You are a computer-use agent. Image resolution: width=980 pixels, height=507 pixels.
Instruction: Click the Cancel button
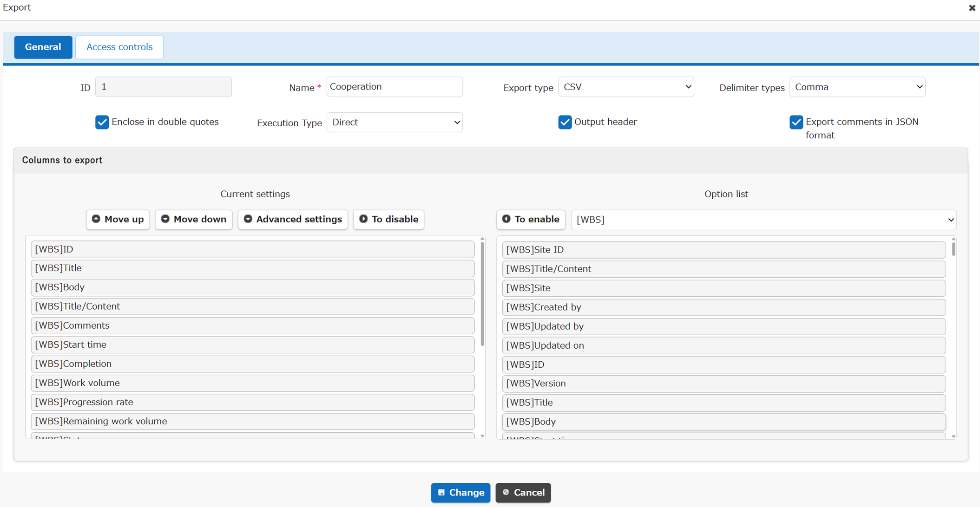tap(523, 493)
